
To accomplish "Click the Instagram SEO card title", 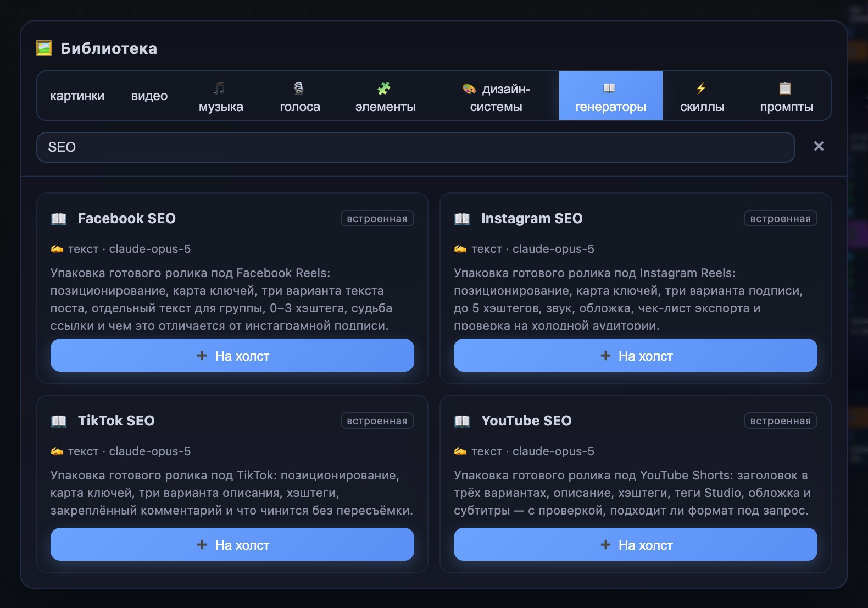I will (x=532, y=218).
